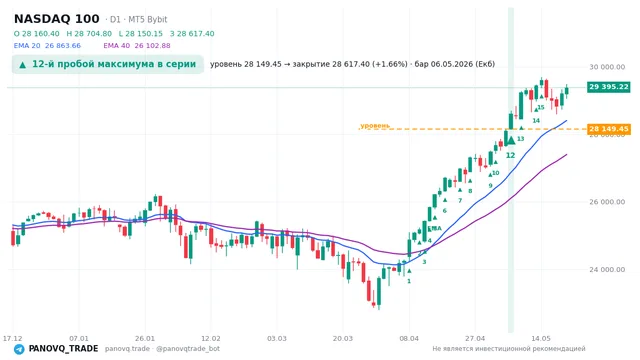
Task: Click the triangle icon in breakout badge
Action: [23, 65]
